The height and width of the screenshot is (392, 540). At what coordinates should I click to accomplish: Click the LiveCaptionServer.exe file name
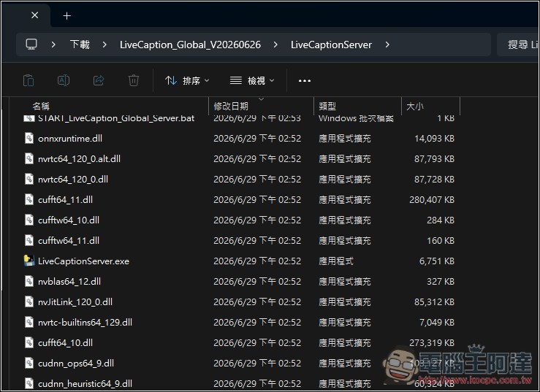pos(84,261)
